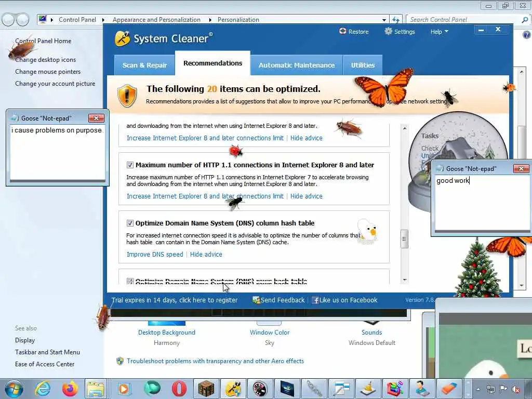This screenshot has height=399, width=532.
Task: Launch Opera browser from the taskbar
Action: pos(179,389)
